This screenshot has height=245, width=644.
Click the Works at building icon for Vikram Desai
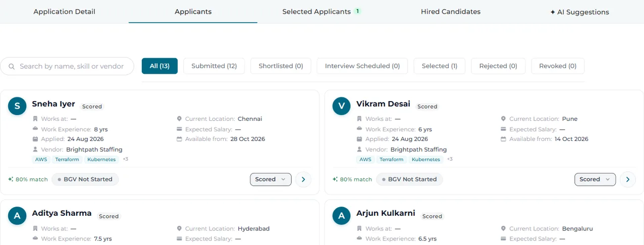tap(359, 119)
